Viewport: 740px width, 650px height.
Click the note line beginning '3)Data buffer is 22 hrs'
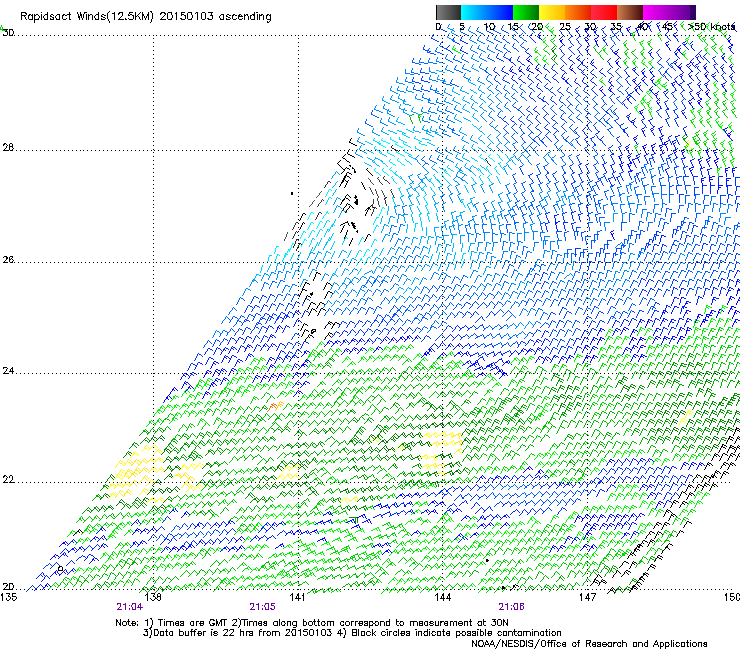click(352, 633)
